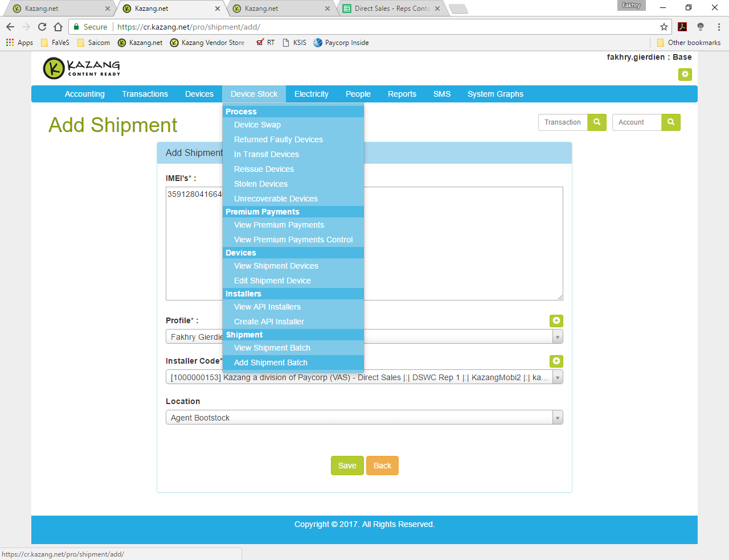Click the plus icon beside Profile
The image size is (729, 560).
[x=556, y=320]
